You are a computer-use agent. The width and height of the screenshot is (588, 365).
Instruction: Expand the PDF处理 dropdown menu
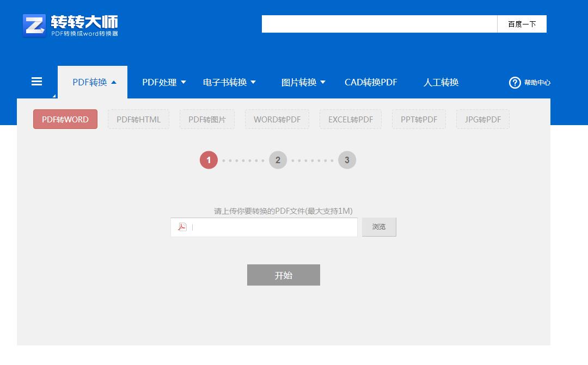pyautogui.click(x=163, y=82)
